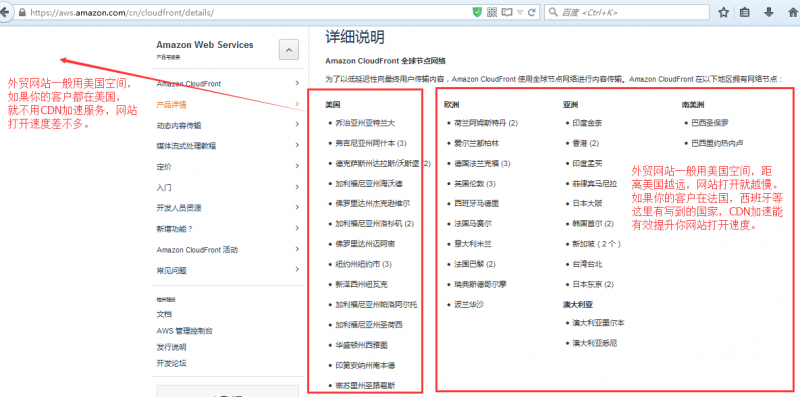
Task: Click the 日本东京 (2) entry
Action: pyautogui.click(x=593, y=284)
